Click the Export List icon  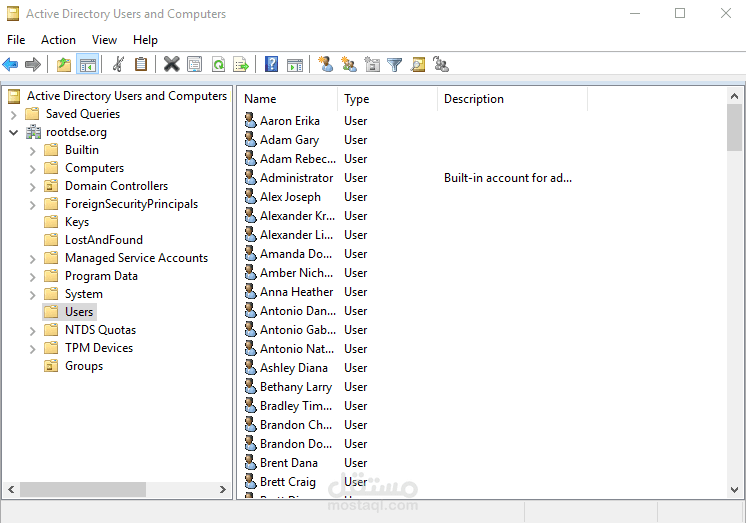coord(241,64)
